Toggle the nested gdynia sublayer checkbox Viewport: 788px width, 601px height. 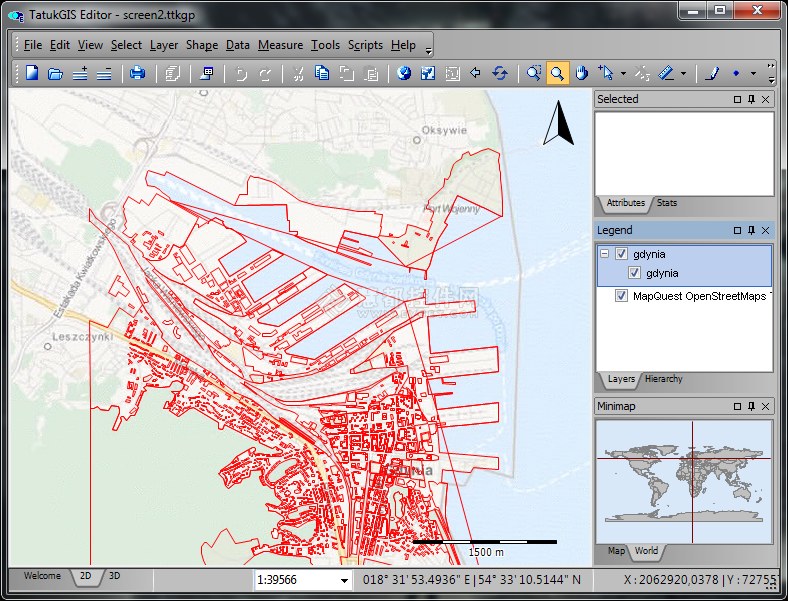click(x=634, y=273)
